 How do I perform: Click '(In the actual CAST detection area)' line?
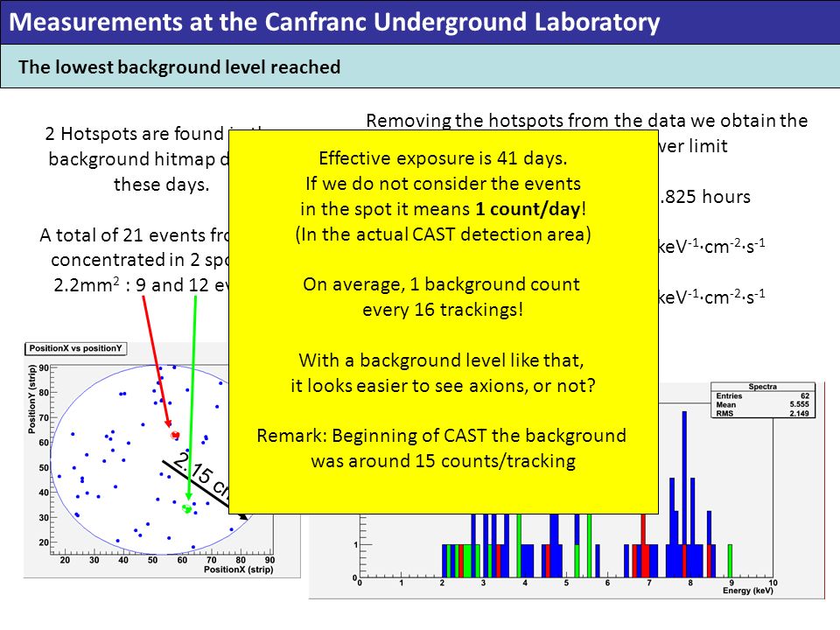[x=443, y=234]
